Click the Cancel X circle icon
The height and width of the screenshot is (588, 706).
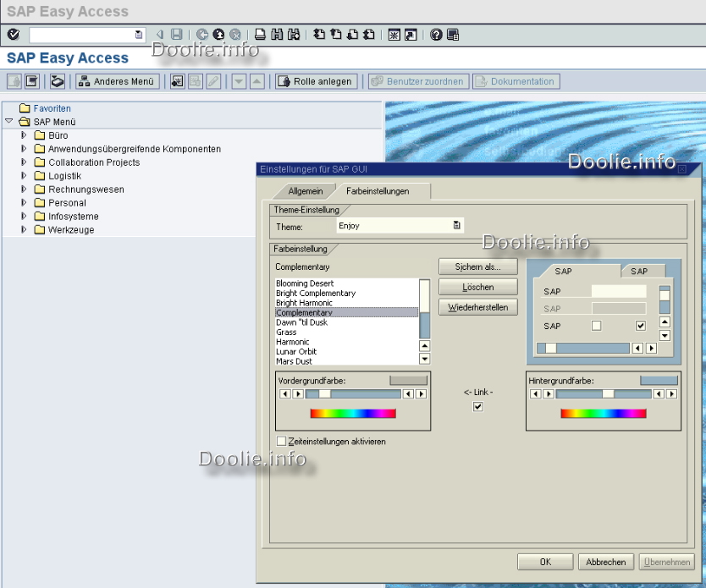234,34
